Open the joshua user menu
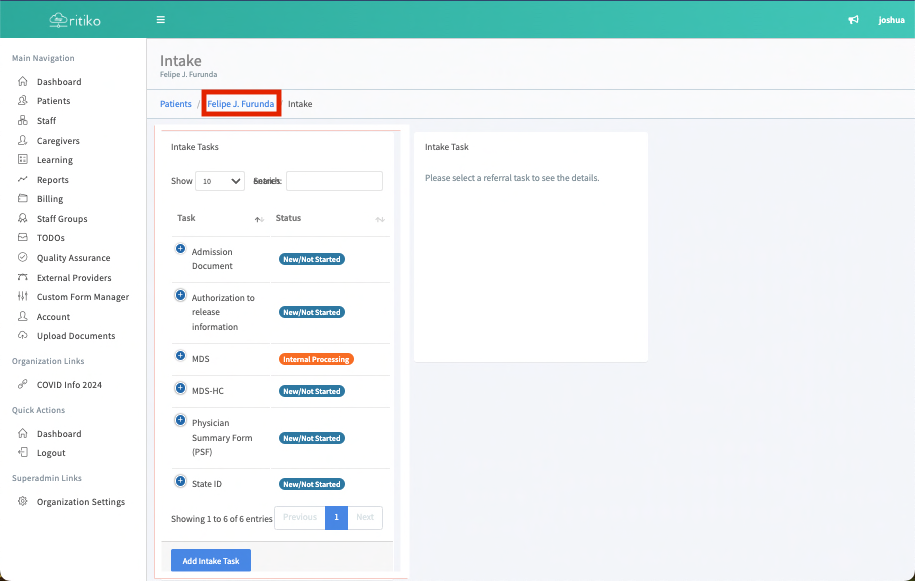The width and height of the screenshot is (915, 581). point(891,20)
